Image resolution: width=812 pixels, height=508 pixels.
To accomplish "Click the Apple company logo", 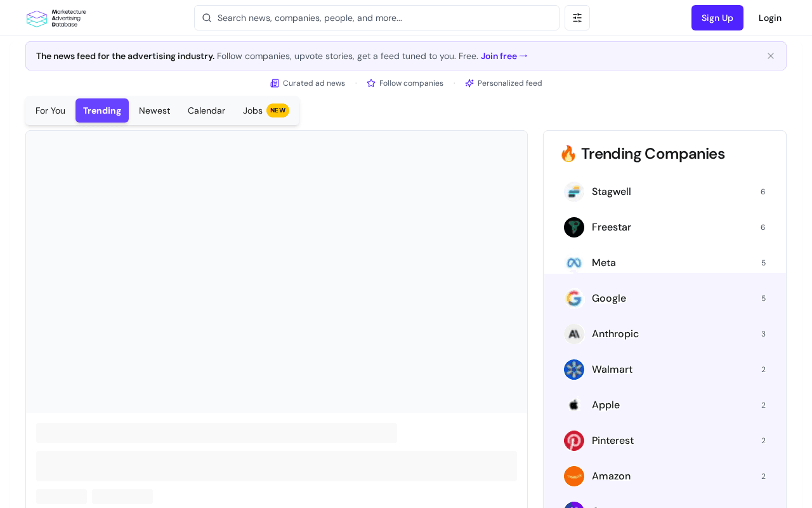I will point(574,405).
